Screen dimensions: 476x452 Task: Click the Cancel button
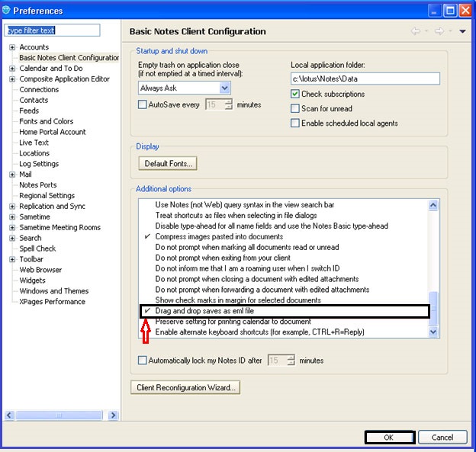(442, 437)
